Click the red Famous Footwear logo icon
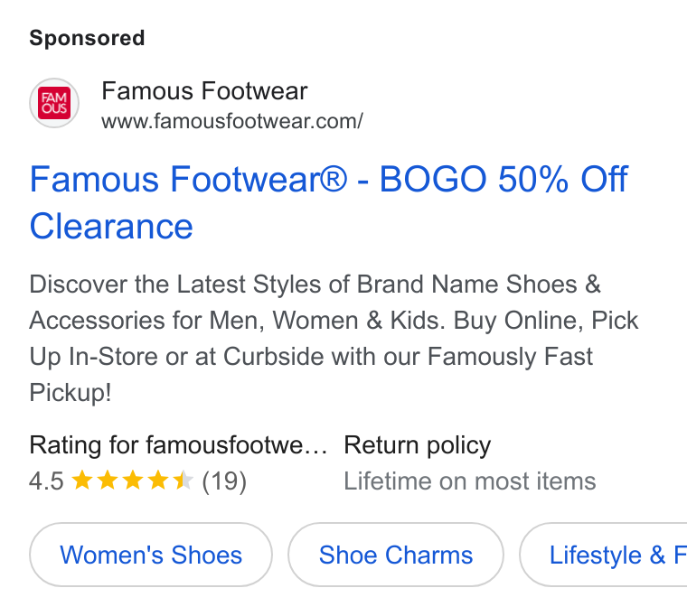The image size is (687, 616). (x=54, y=103)
